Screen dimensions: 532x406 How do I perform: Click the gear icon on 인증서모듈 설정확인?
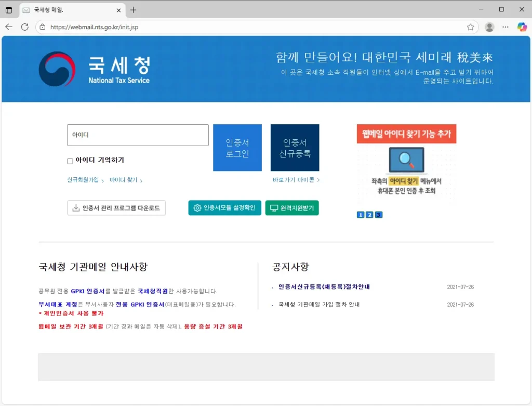197,207
